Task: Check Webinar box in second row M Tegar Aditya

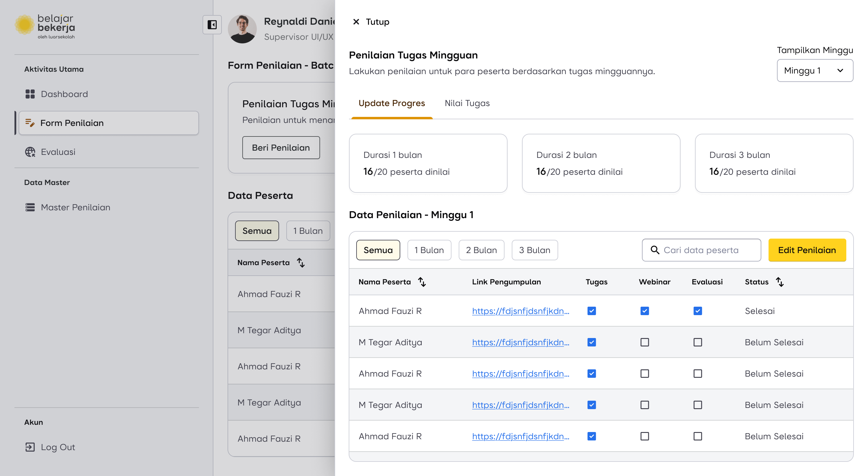Action: point(644,342)
